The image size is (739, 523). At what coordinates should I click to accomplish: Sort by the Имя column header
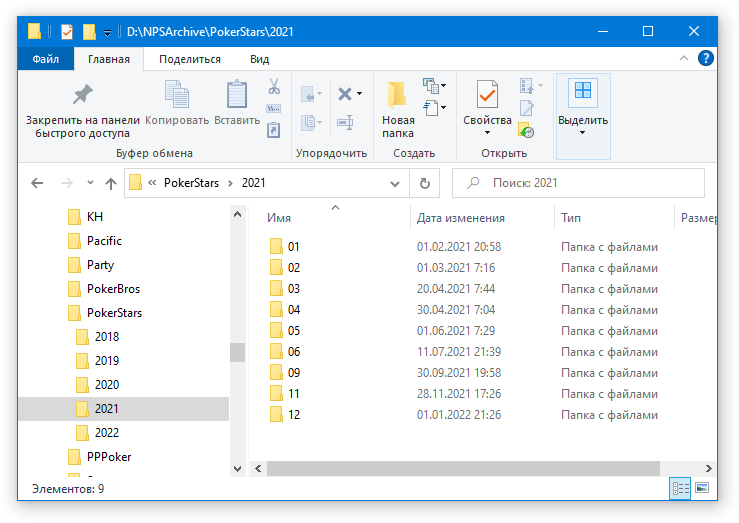pyautogui.click(x=279, y=218)
